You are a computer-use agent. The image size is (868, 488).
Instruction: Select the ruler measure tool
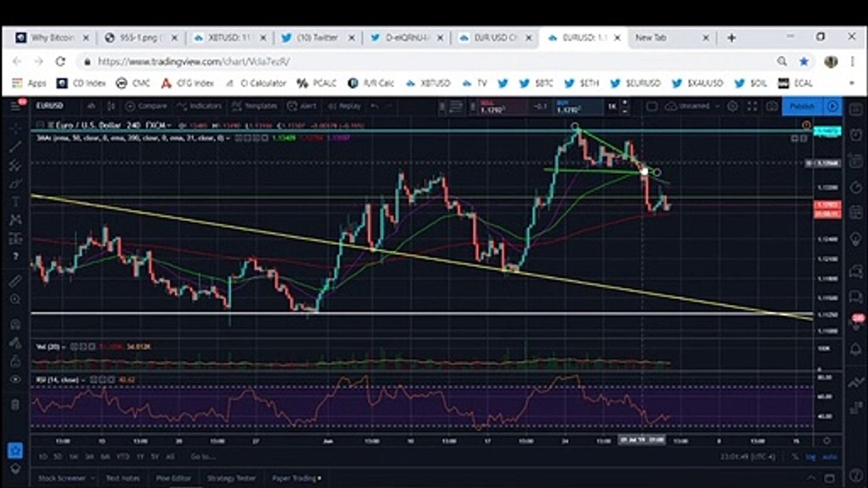pos(15,280)
